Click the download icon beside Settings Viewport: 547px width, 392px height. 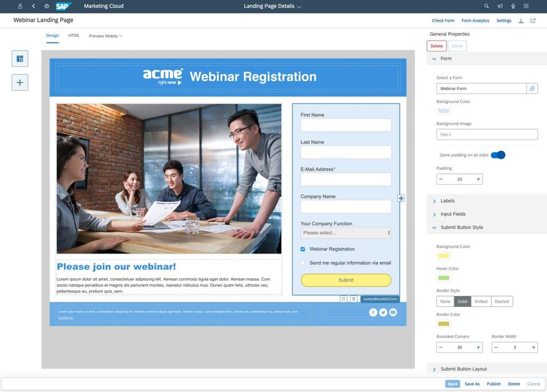point(521,21)
